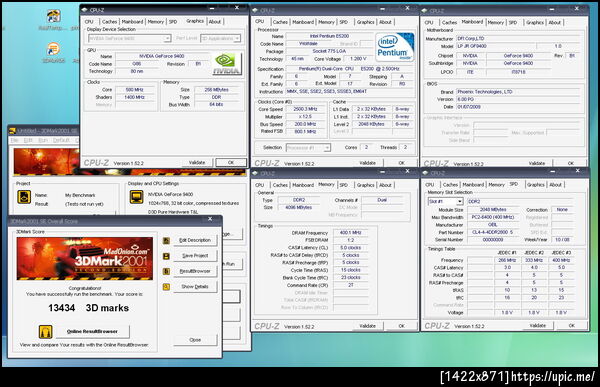This screenshot has width=600, height=387.
Task: Open the ResultBrowser button in score dialog
Action: 195,271
